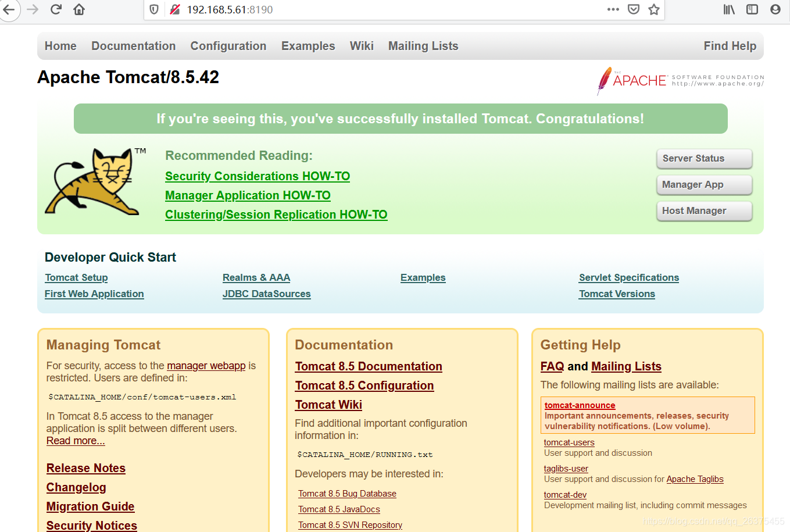Save page to Pocket icon
This screenshot has height=532, width=790.
pyautogui.click(x=634, y=9)
